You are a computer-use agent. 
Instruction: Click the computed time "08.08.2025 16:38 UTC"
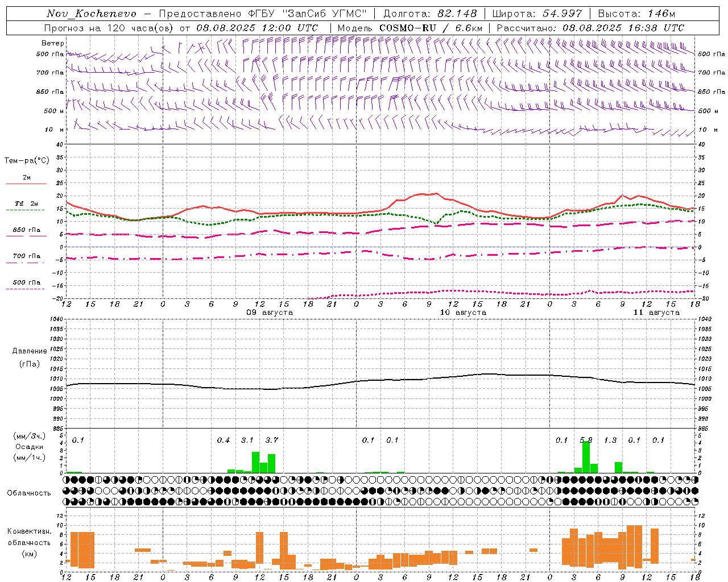pyautogui.click(x=623, y=28)
